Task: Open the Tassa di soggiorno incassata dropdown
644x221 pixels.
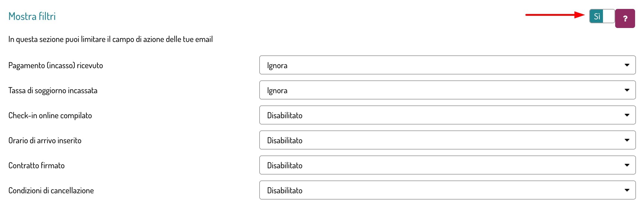Action: 447,90
